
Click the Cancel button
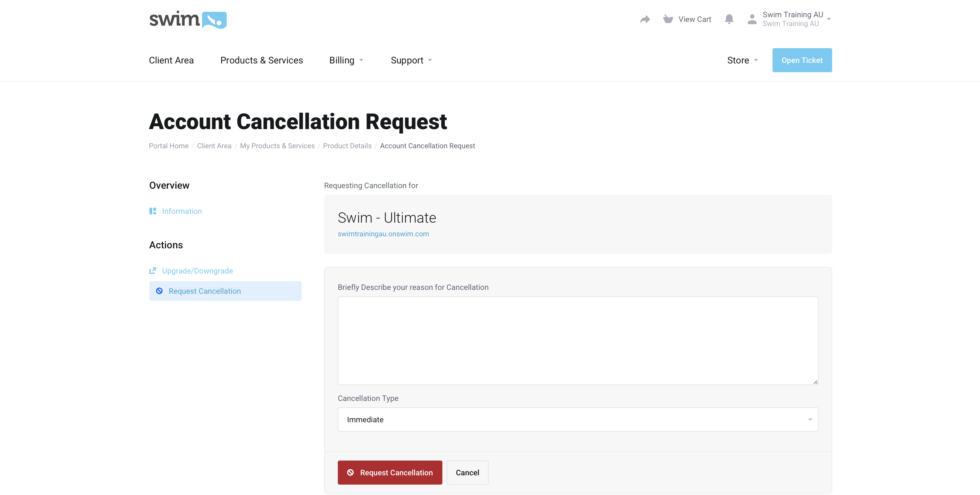coord(467,473)
